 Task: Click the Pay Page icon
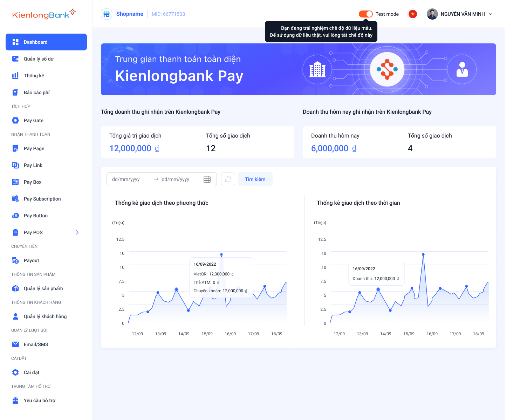[15, 148]
